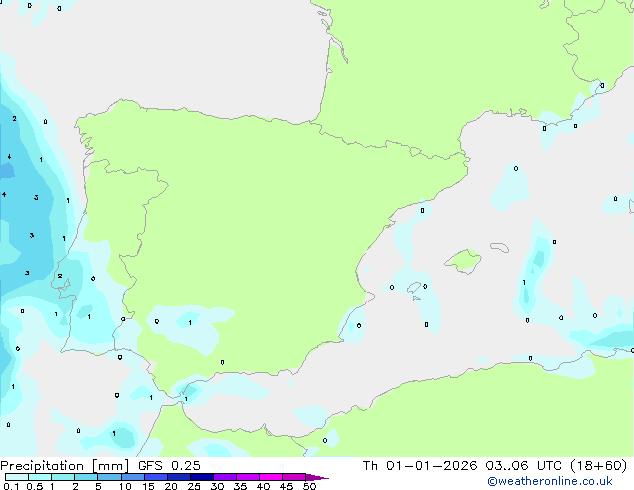This screenshot has height=490, width=634.
Task: Click the 2–5 mm legend color swatch
Action: [x=86, y=477]
